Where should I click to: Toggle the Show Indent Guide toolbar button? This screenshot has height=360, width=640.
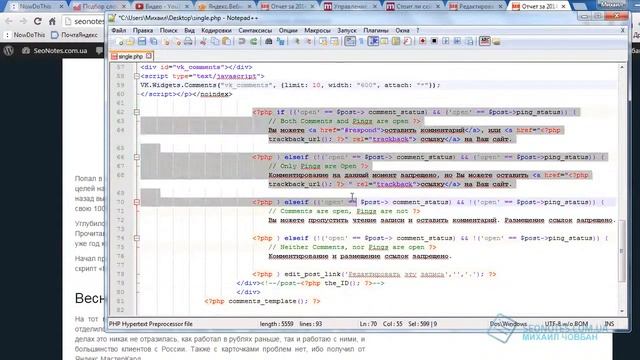point(373,42)
